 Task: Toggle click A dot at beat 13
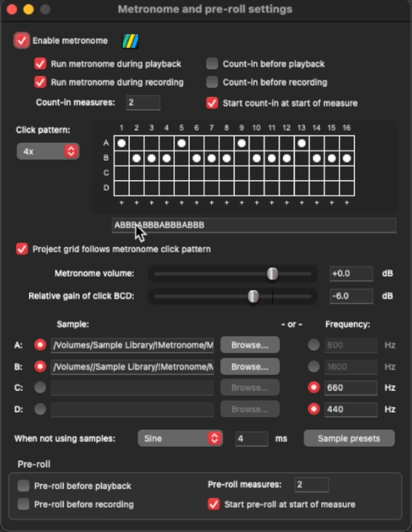[302, 143]
